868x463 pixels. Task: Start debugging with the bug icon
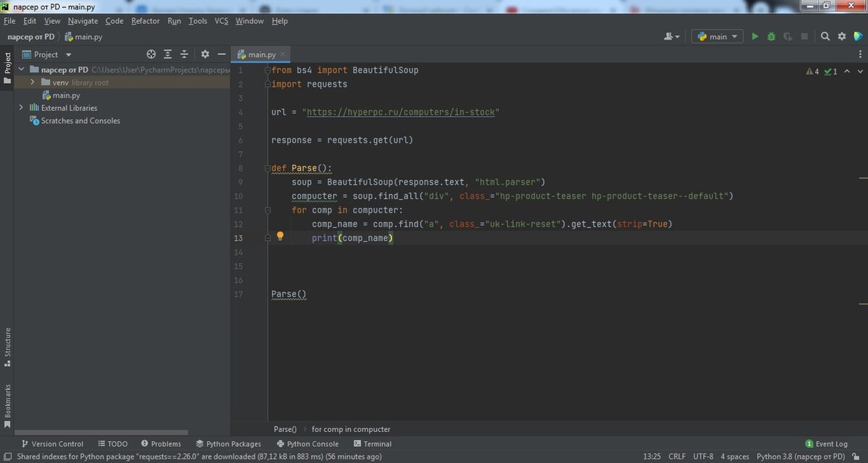pos(771,36)
